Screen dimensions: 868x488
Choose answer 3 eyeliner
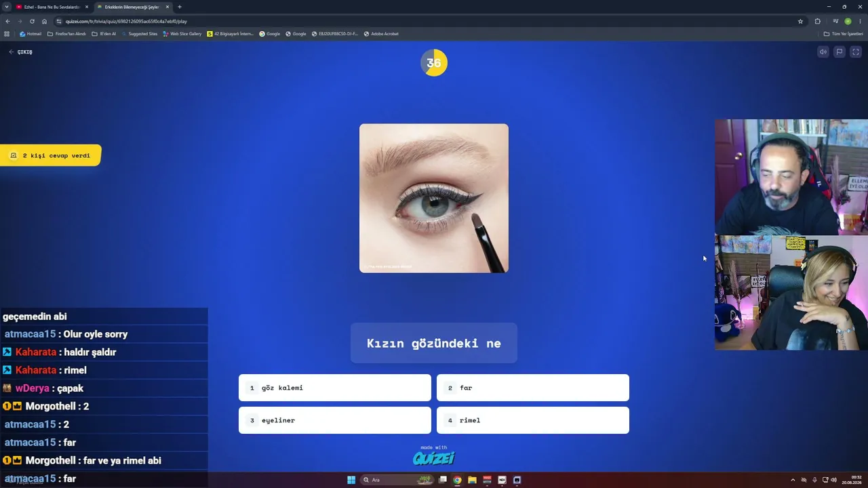pyautogui.click(x=335, y=420)
